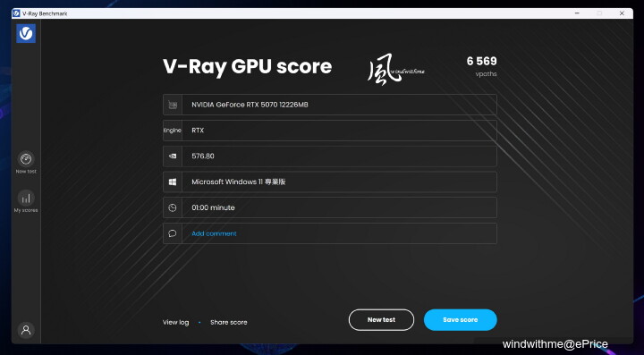Image resolution: width=644 pixels, height=355 pixels.
Task: Select the V-Ray GPU score heading
Action: [x=247, y=66]
